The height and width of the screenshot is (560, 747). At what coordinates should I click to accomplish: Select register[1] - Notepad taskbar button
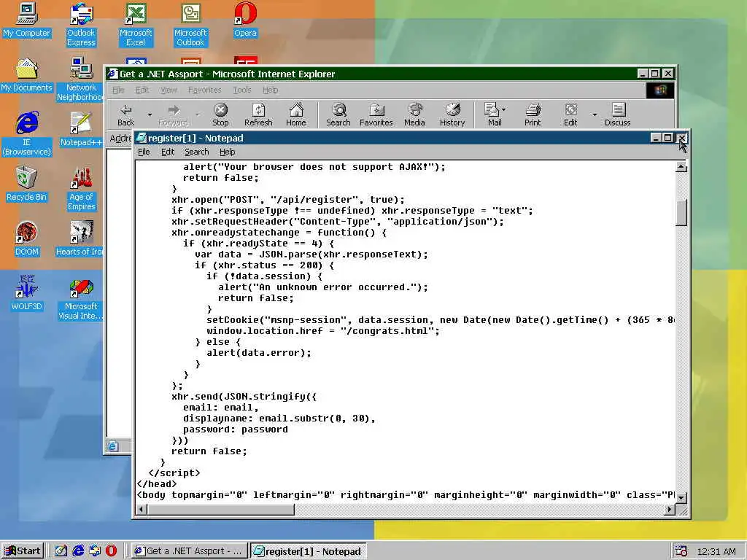coord(309,551)
